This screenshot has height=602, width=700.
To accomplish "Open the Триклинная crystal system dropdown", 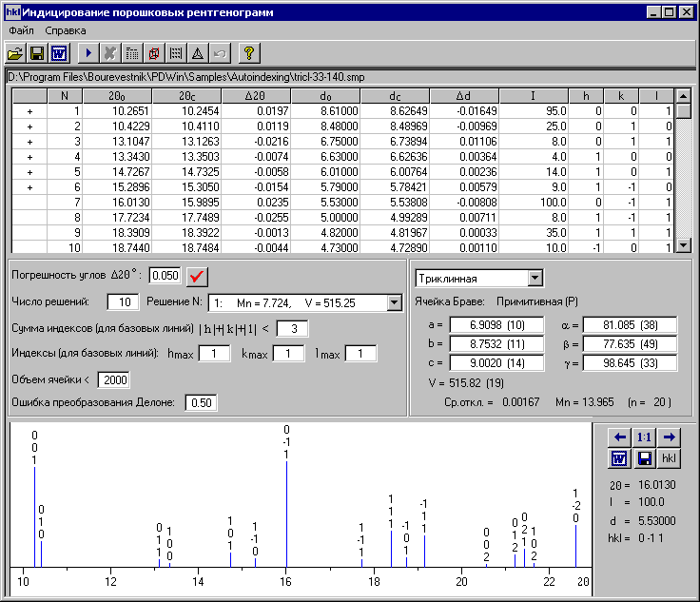I will point(535,278).
